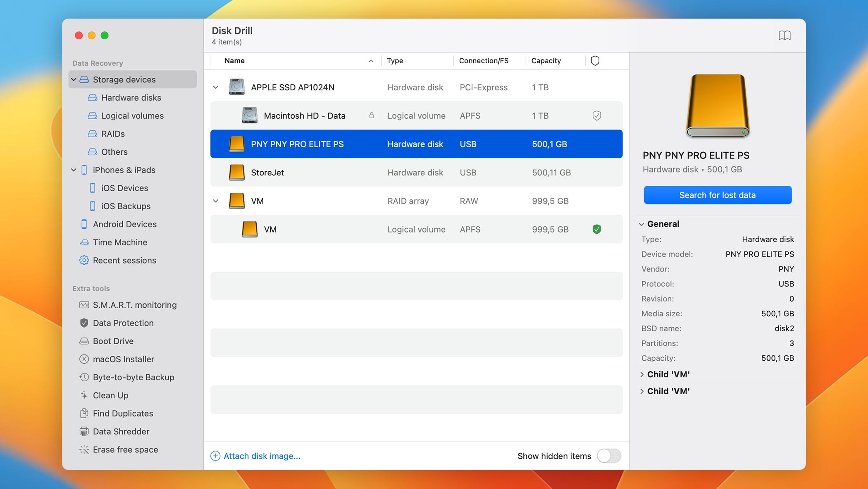Screen dimensions: 868x489
Task: Collapse the VM RAID array row
Action: (x=216, y=201)
